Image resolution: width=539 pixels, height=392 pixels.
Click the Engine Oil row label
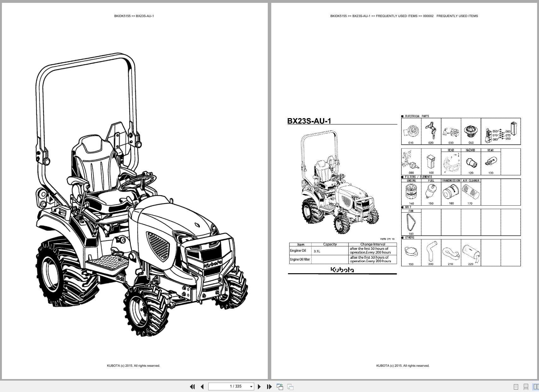[x=298, y=250]
